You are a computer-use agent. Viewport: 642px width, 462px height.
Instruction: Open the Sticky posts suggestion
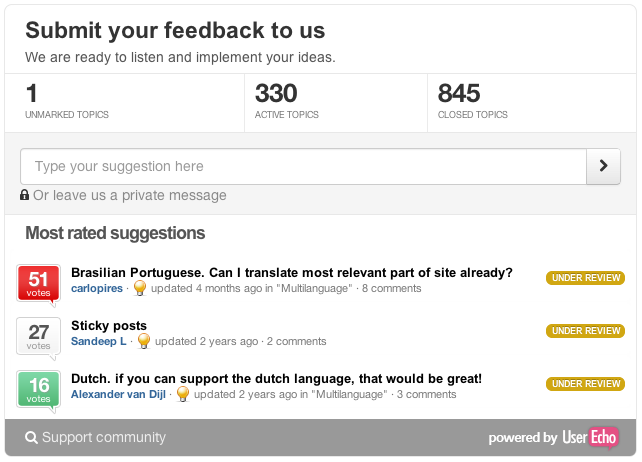pyautogui.click(x=109, y=326)
